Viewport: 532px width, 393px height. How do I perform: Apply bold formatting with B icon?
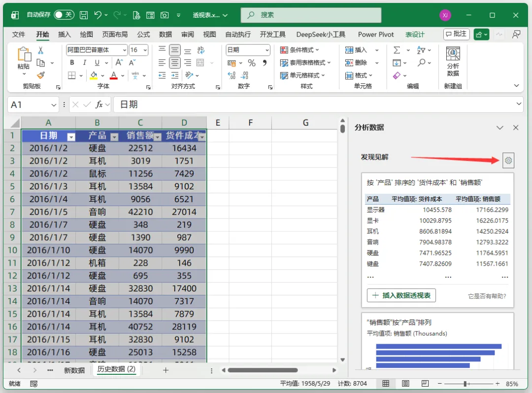72,63
